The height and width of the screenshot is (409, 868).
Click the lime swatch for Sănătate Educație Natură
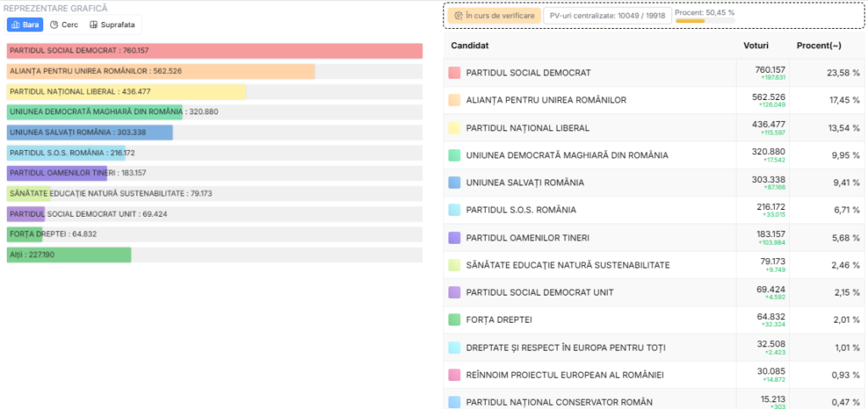point(454,265)
